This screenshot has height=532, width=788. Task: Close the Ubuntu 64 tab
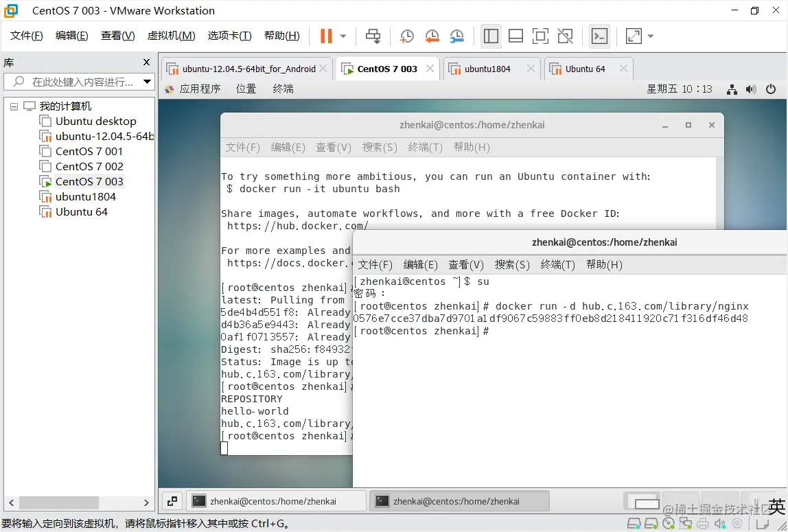[623, 69]
